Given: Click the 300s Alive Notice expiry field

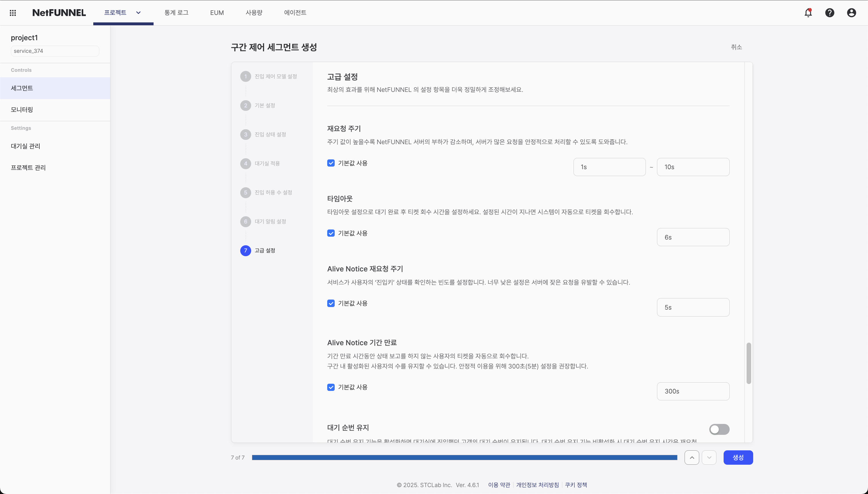Looking at the screenshot, I should (693, 391).
